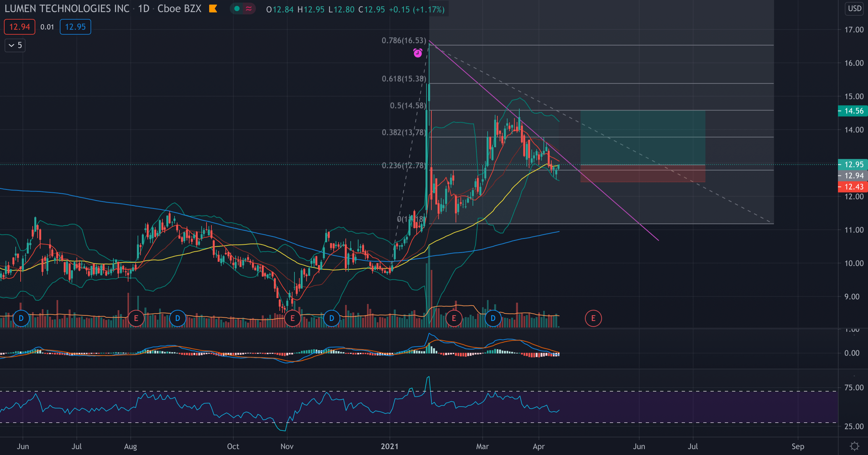Click the +0.15 (+1.17%) change value

[x=417, y=9]
